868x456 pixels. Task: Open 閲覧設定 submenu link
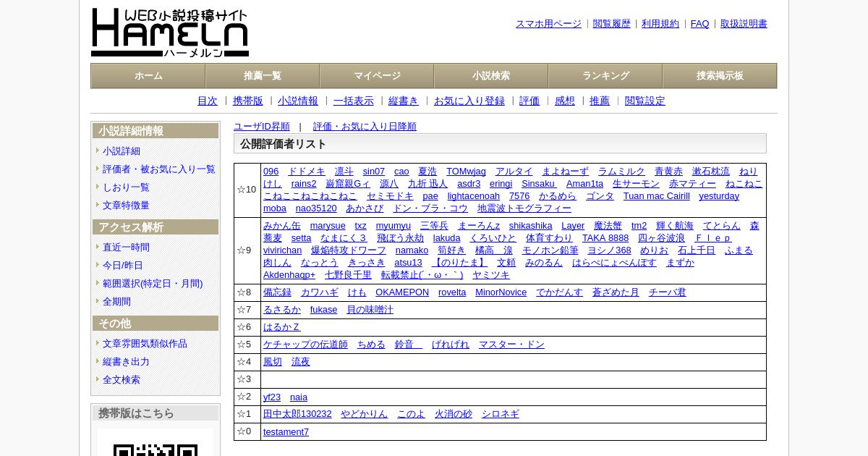click(645, 101)
